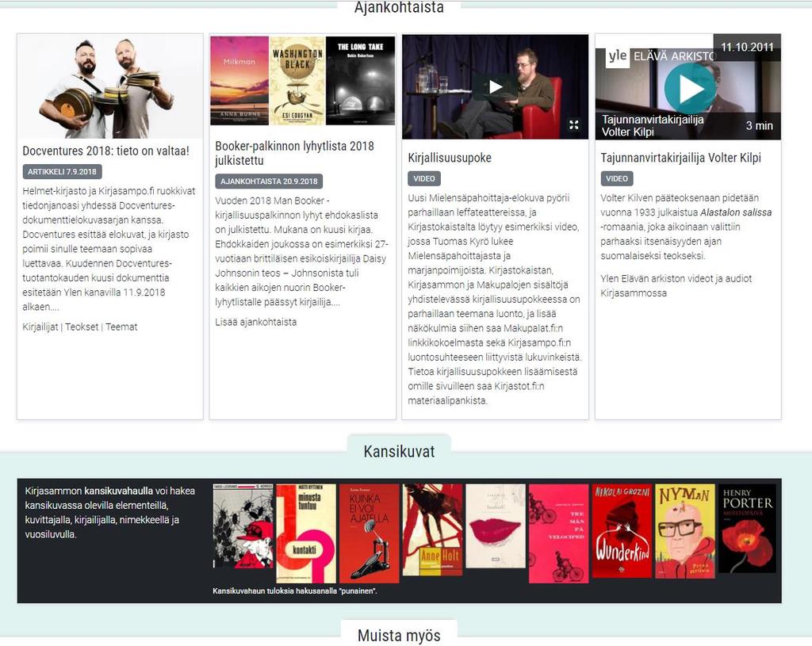
Task: Click the yle logo on video
Action: point(617,56)
